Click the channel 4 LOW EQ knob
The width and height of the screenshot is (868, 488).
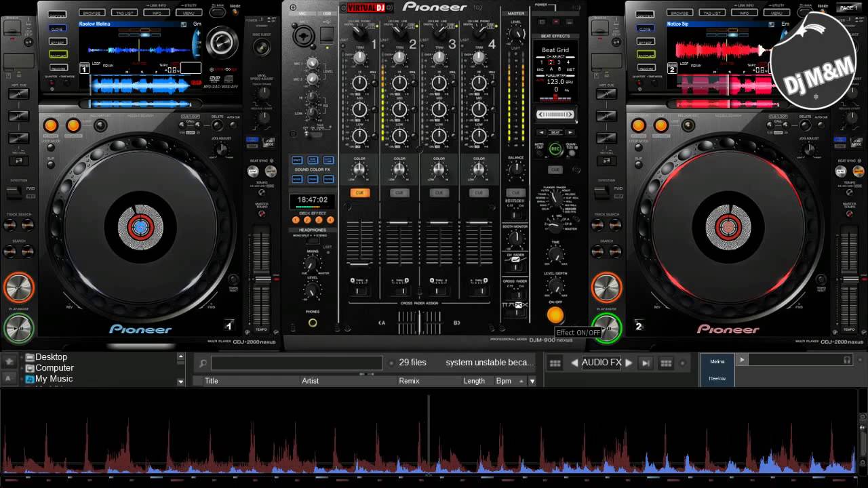pyautogui.click(x=479, y=136)
